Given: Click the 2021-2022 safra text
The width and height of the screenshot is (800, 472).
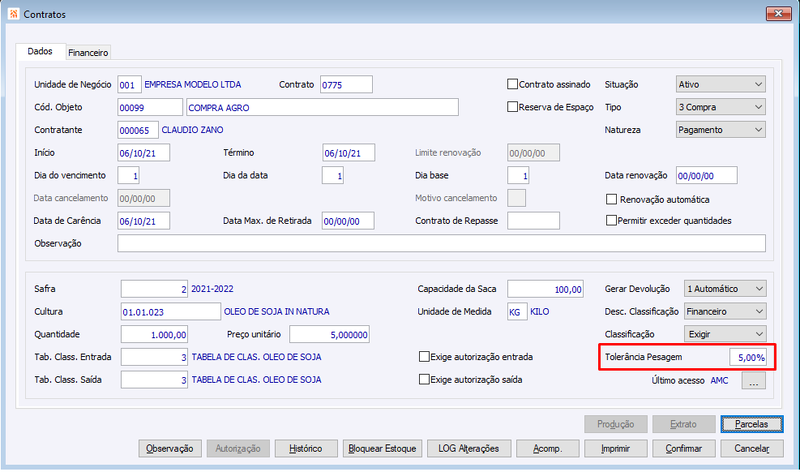Looking at the screenshot, I should click(x=212, y=289).
